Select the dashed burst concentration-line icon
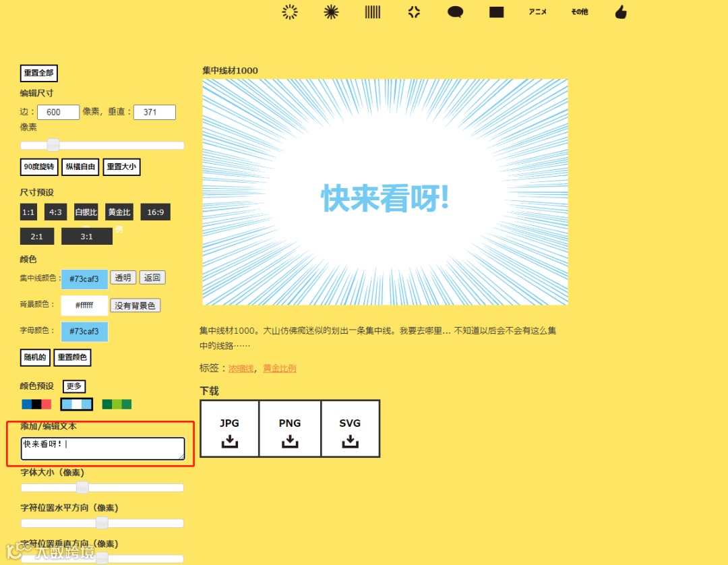This screenshot has height=565, width=728. (x=290, y=12)
